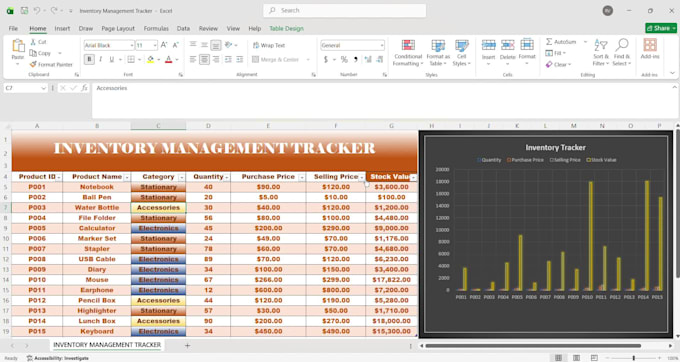The image size is (680, 362).
Task: Open the Table Design tab
Action: [286, 29]
